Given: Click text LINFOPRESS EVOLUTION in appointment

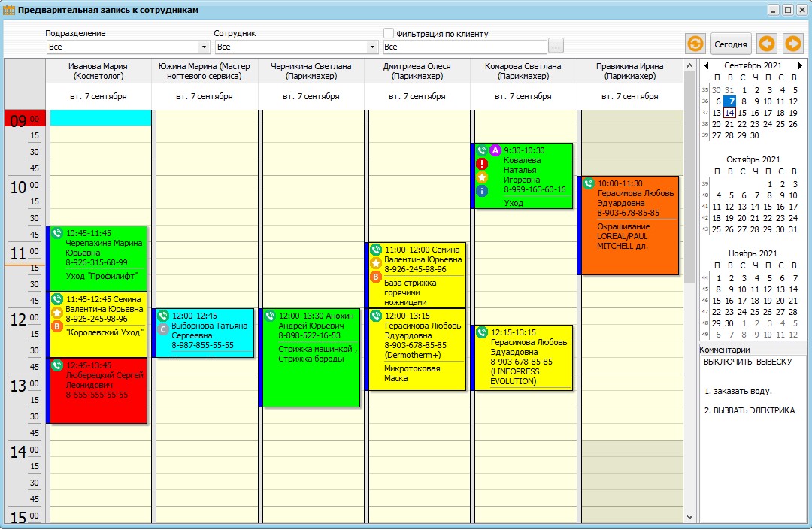Looking at the screenshot, I should click(515, 377).
